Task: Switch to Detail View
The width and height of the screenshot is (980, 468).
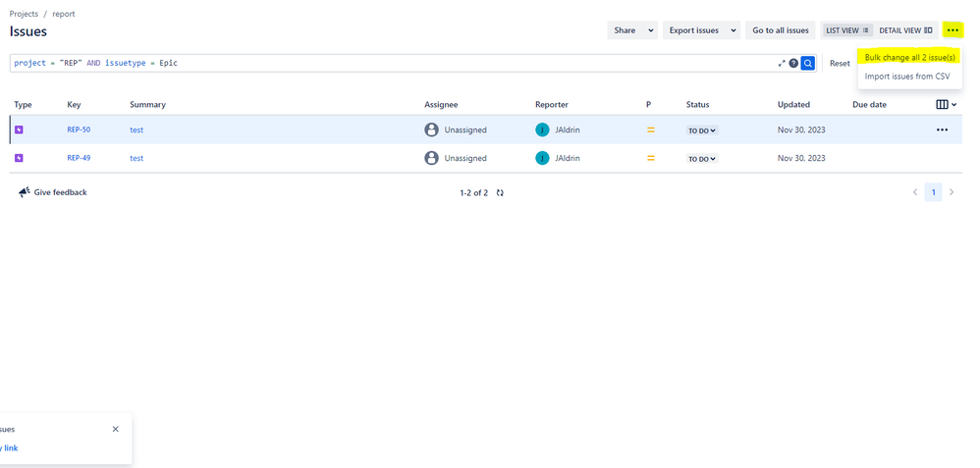Action: point(905,30)
